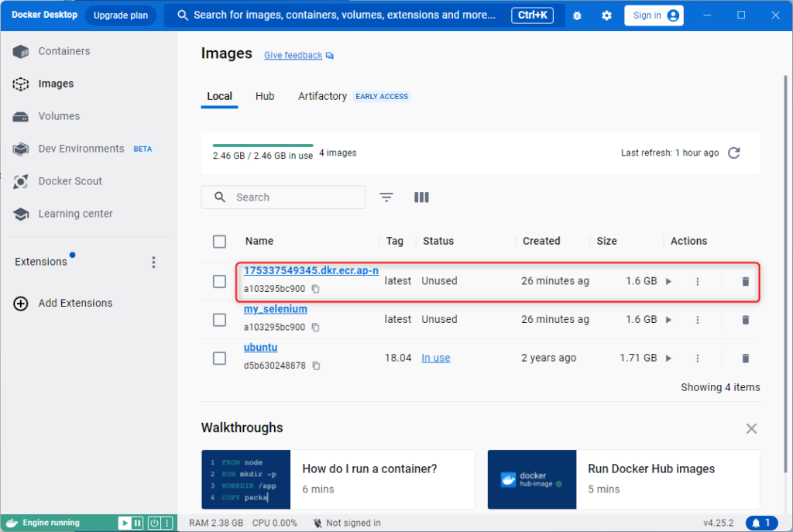Click the images search field

click(x=283, y=197)
